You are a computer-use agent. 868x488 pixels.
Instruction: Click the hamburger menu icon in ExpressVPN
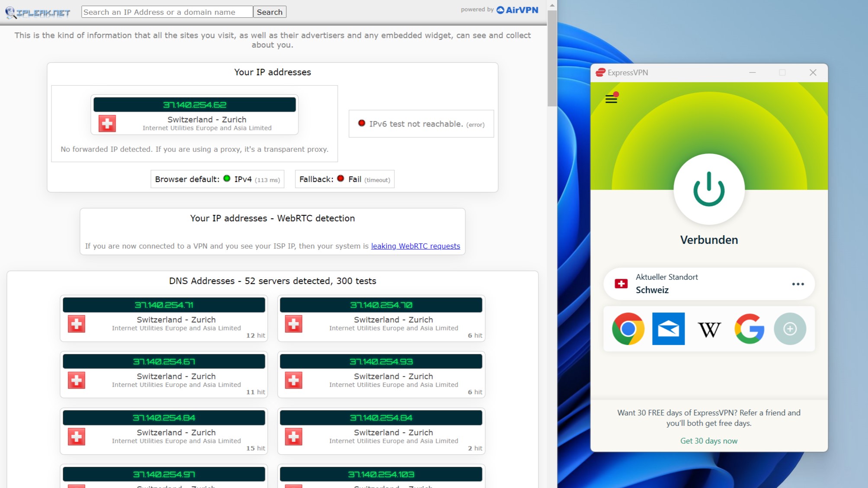[611, 99]
